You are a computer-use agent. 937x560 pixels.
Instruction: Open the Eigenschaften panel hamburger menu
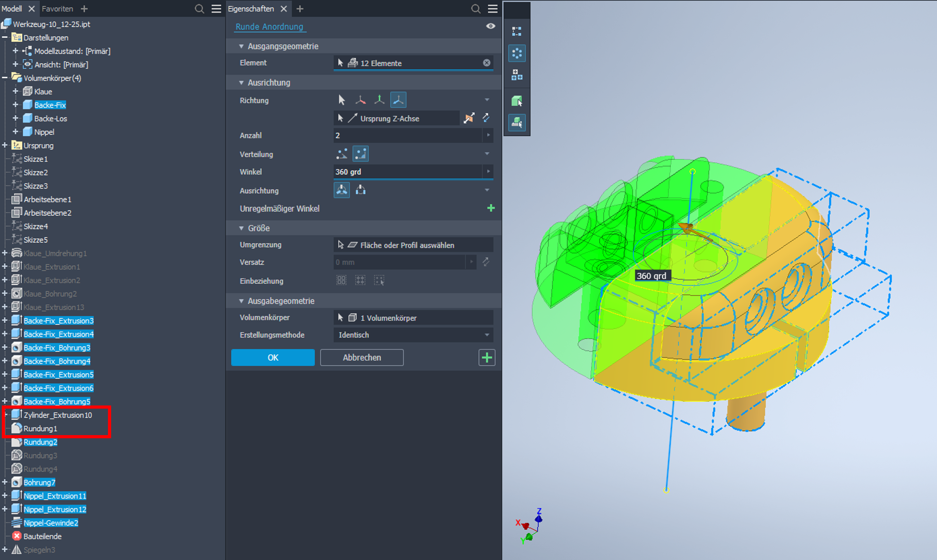click(492, 9)
